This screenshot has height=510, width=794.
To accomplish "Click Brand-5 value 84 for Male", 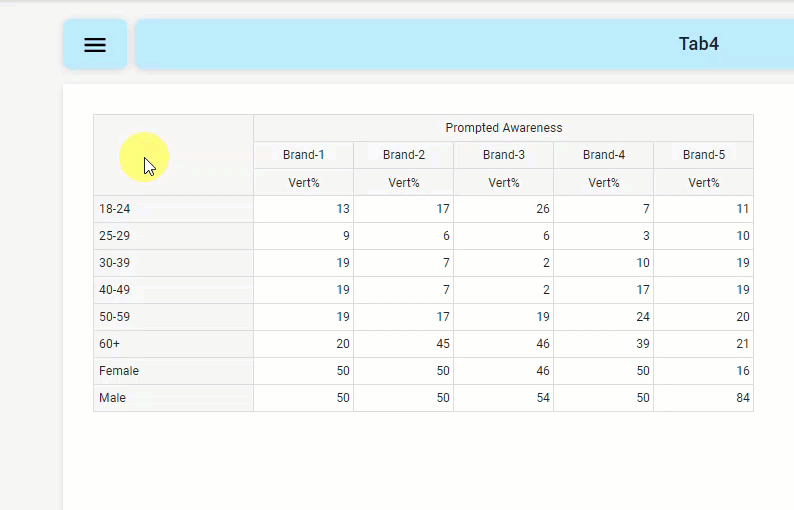I will click(x=742, y=398).
